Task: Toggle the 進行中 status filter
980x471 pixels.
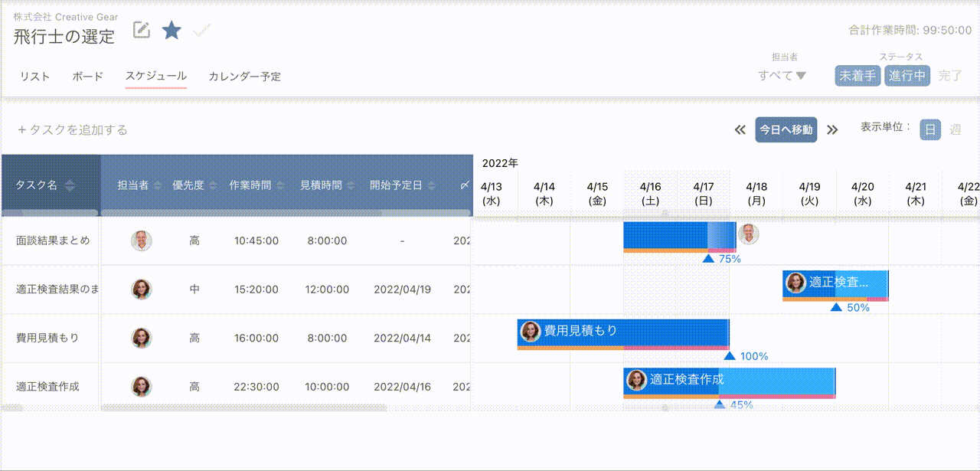Action: click(x=907, y=76)
